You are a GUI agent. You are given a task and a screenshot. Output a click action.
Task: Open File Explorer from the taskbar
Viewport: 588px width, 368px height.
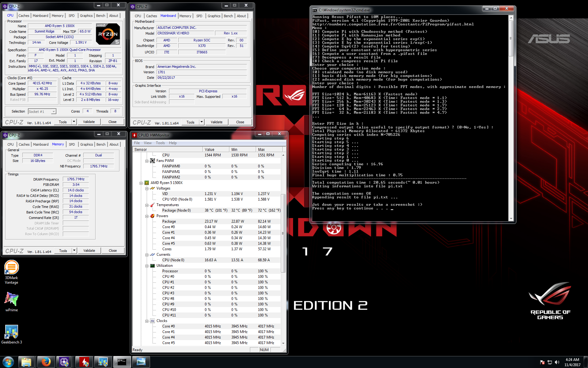(x=26, y=362)
